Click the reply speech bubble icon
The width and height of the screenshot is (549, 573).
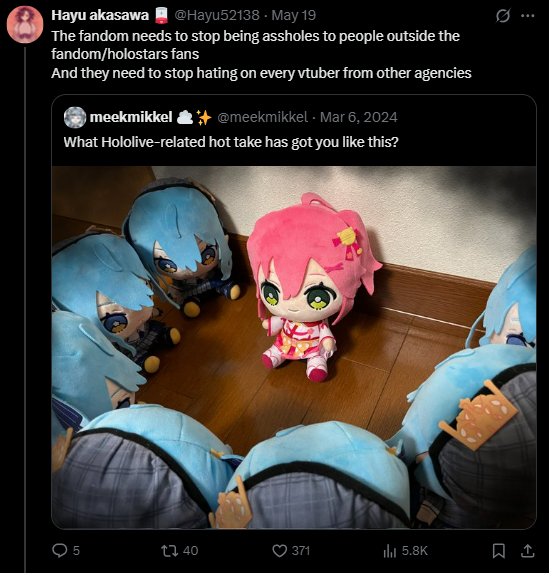pos(60,550)
